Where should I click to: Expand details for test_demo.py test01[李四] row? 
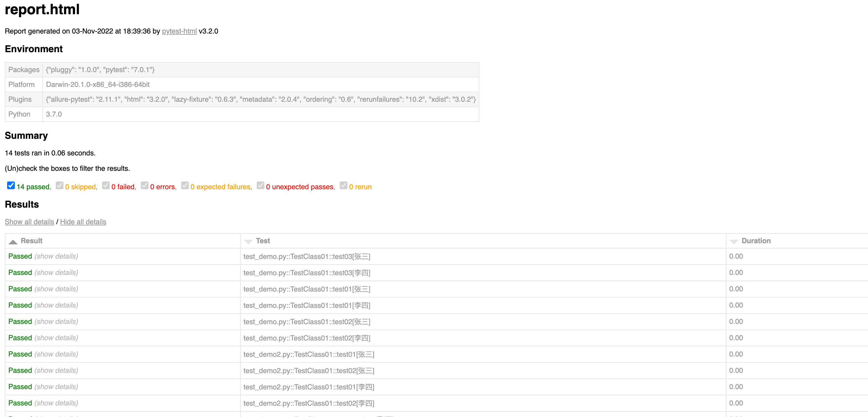[56, 305]
